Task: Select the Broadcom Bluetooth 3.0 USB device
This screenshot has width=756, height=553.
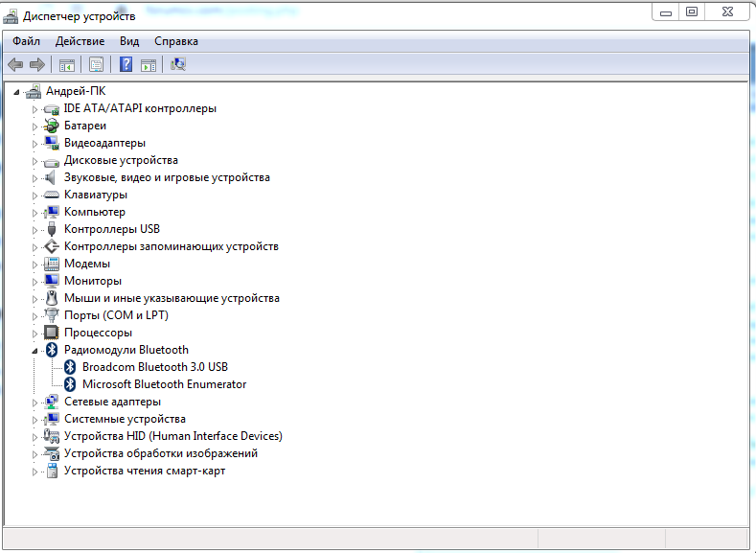Action: pyautogui.click(x=154, y=367)
